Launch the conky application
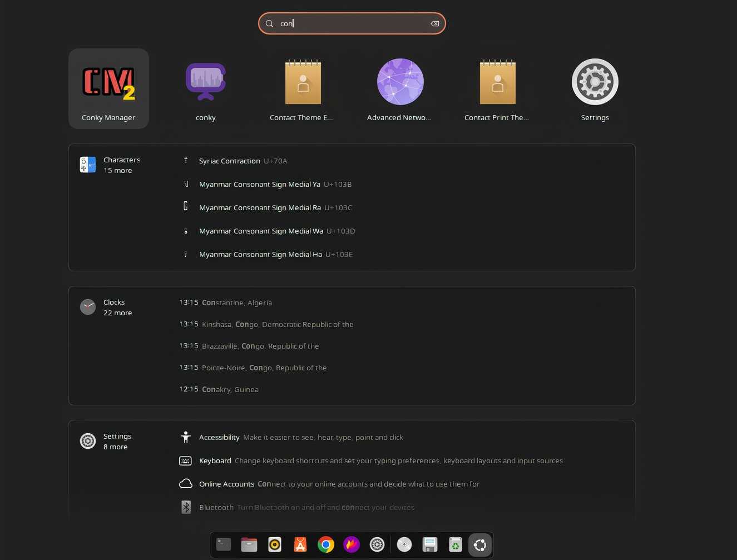Screen dimensions: 737x560 pyautogui.click(x=205, y=88)
